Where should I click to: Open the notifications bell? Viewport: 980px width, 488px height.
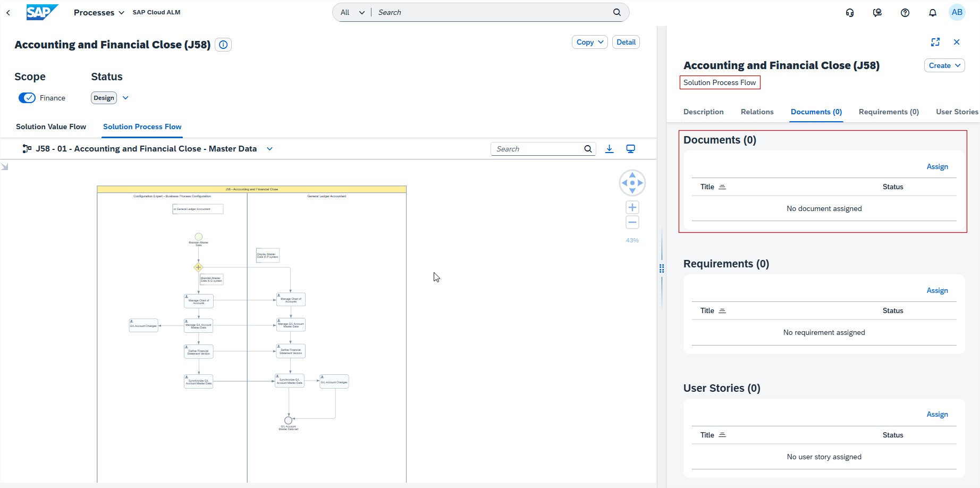coord(932,13)
